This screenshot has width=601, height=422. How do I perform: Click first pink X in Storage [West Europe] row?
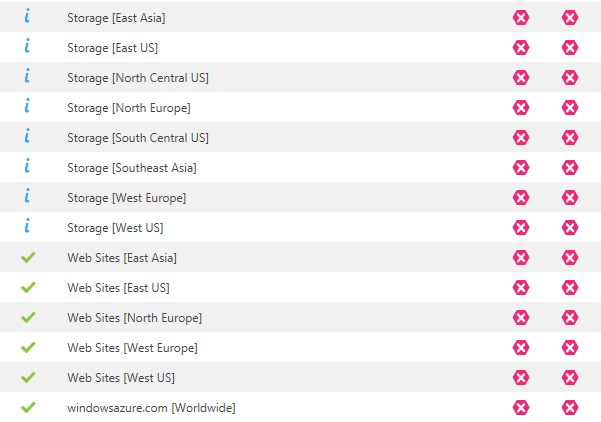[x=521, y=197]
